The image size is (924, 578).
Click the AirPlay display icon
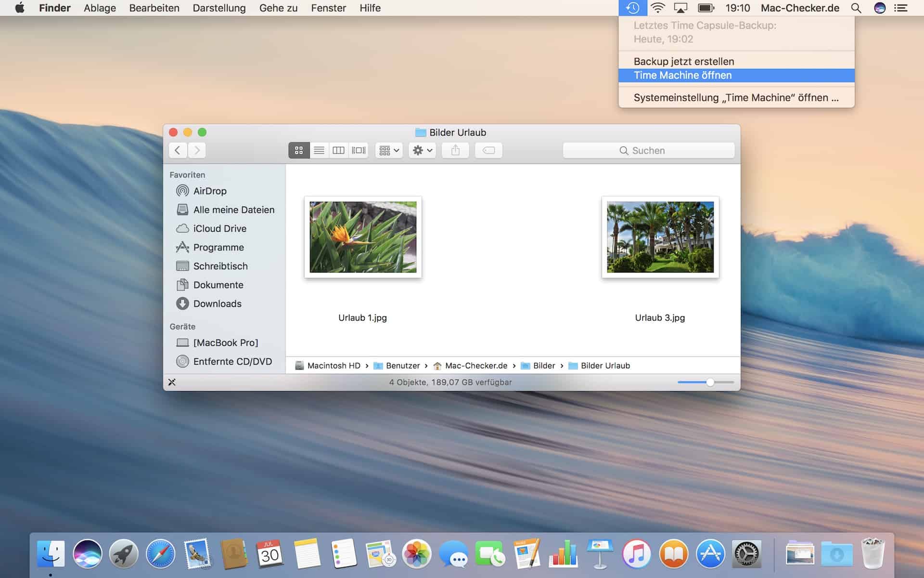point(680,8)
